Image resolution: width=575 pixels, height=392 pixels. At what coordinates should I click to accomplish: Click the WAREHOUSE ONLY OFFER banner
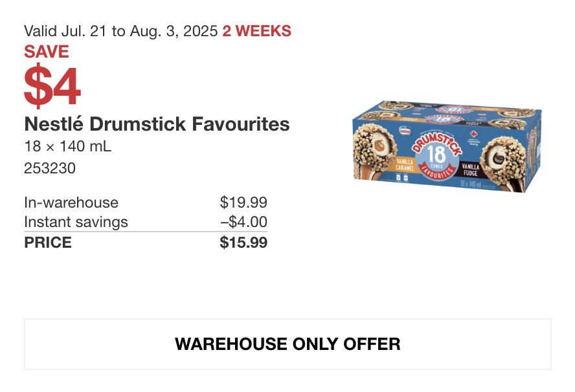coord(287,344)
